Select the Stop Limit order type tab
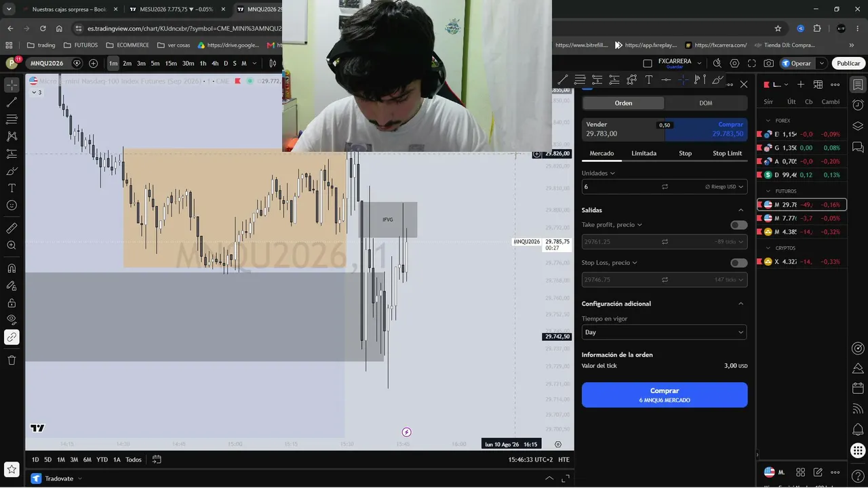 [x=727, y=153]
